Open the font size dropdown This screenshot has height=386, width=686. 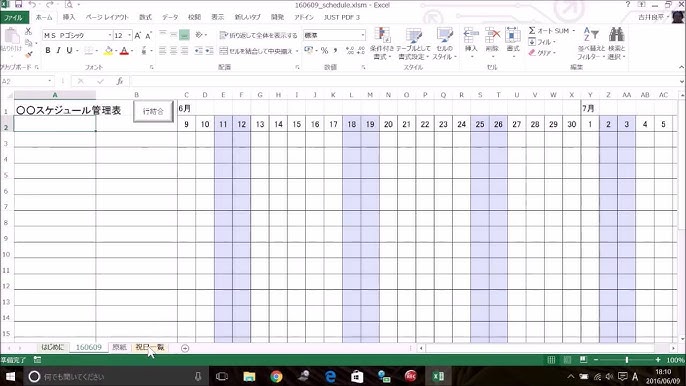coord(130,35)
